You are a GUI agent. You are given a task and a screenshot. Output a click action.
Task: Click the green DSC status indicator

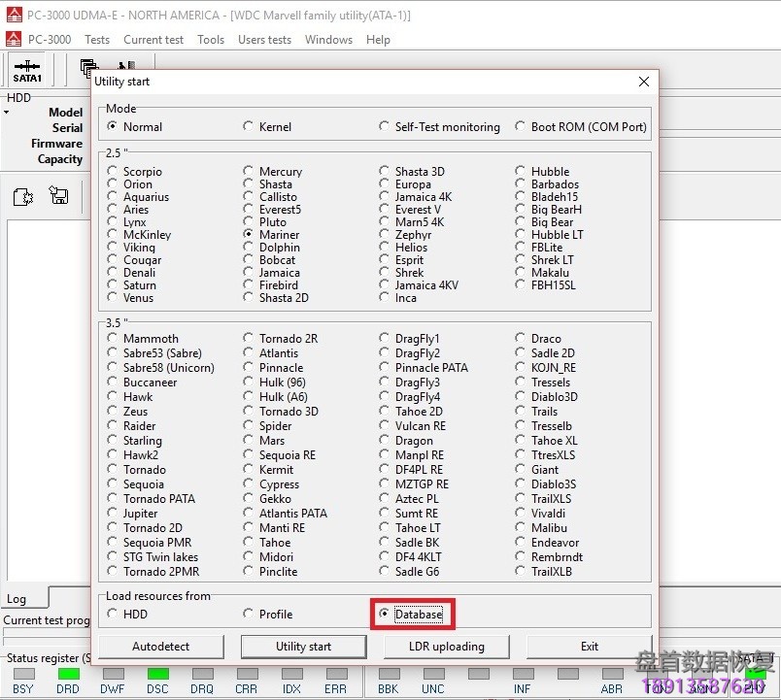157,674
